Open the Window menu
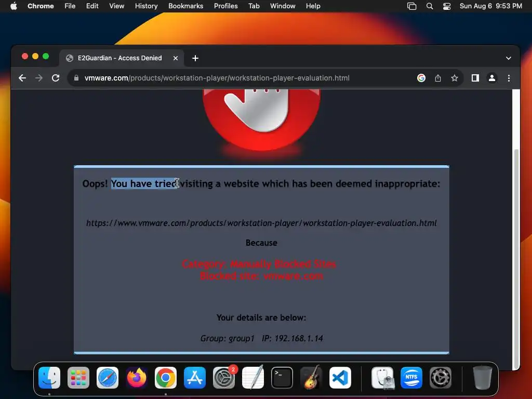The height and width of the screenshot is (399, 532). pos(283,6)
